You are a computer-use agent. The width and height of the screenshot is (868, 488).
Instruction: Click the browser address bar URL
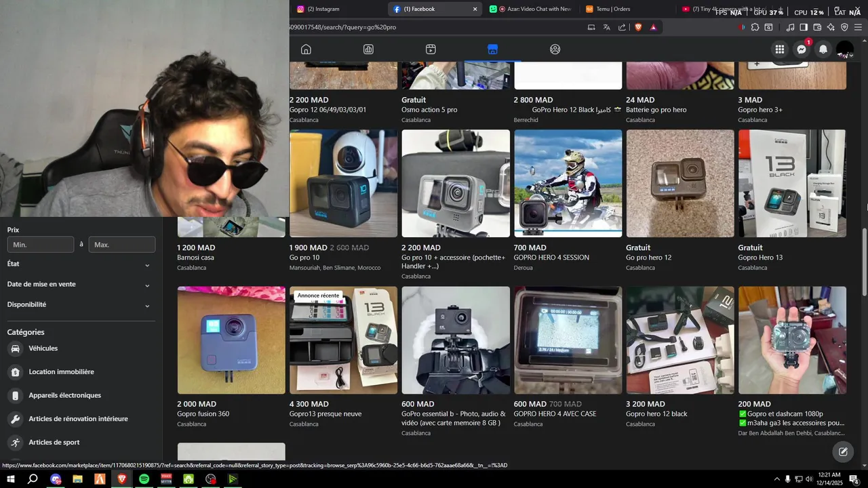342,27
